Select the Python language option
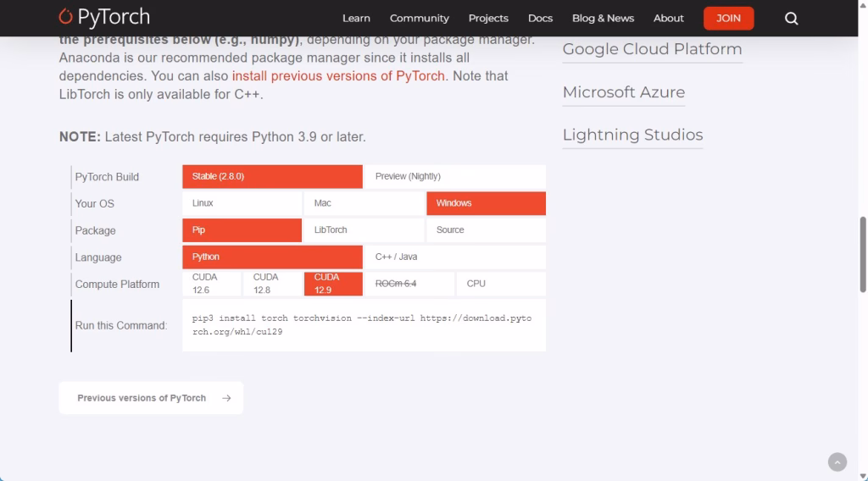 (x=272, y=257)
